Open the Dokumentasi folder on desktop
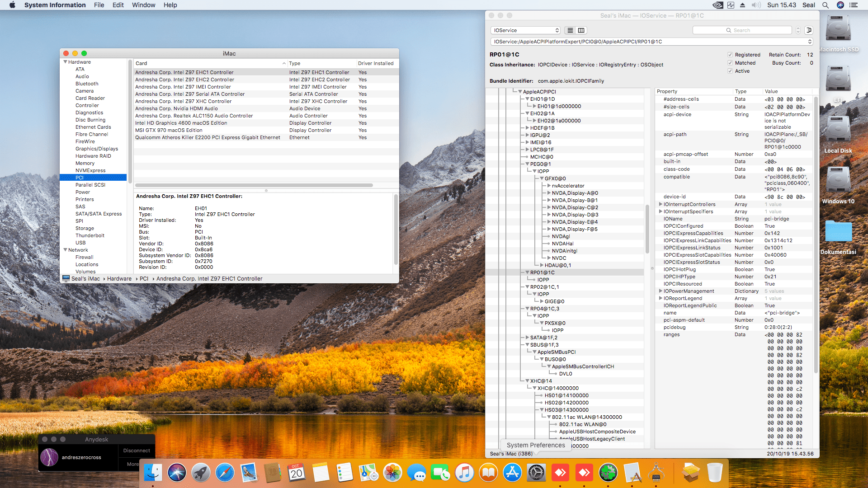The height and width of the screenshot is (488, 868). (x=838, y=231)
